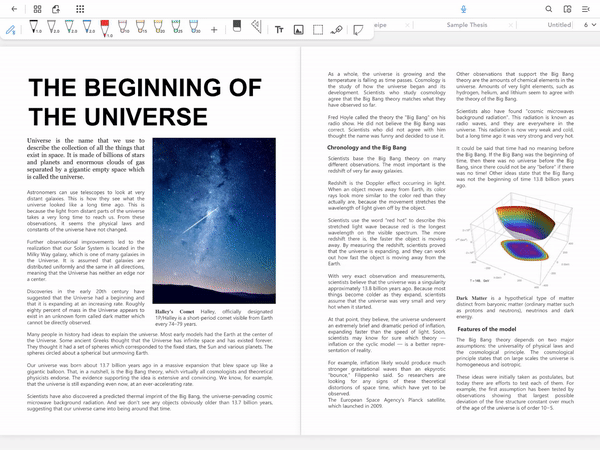This screenshot has width=600, height=450.
Task: Select the black 1.0 pen
Action: [34, 27]
